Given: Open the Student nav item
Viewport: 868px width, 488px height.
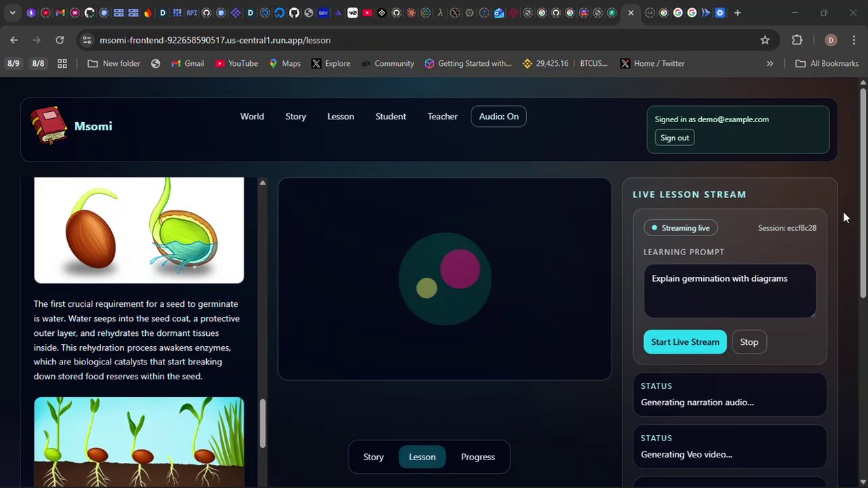Looking at the screenshot, I should [391, 117].
